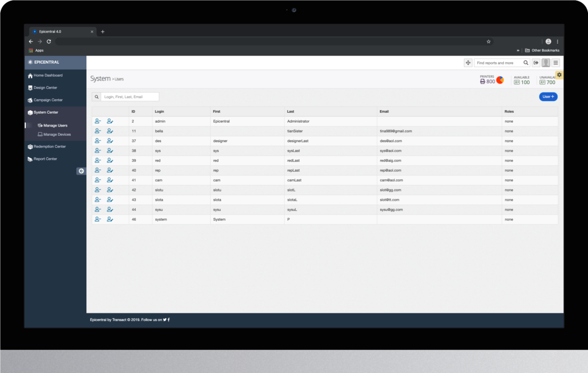The width and height of the screenshot is (588, 373).
Task: Click the logout arrow icon in header
Action: coord(536,63)
